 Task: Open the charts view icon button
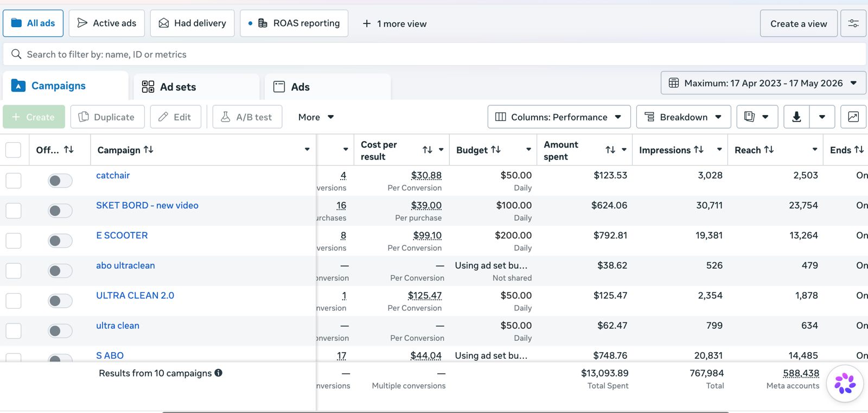(853, 117)
